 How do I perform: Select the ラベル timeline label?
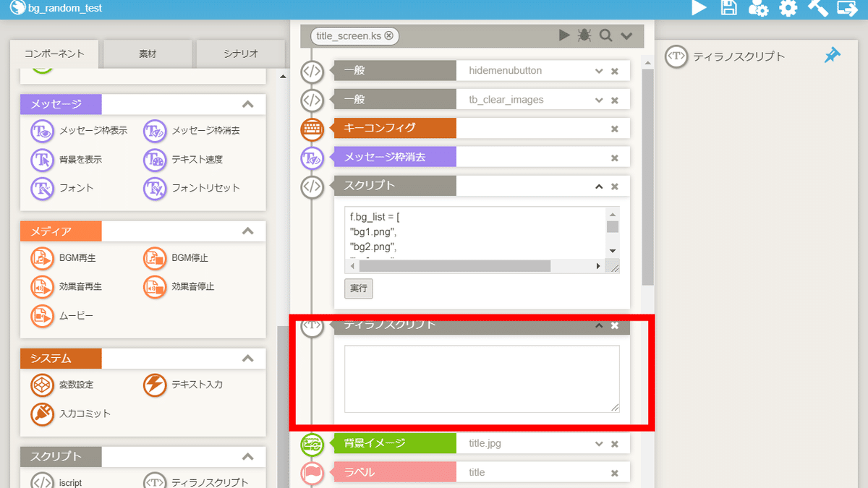(x=394, y=472)
